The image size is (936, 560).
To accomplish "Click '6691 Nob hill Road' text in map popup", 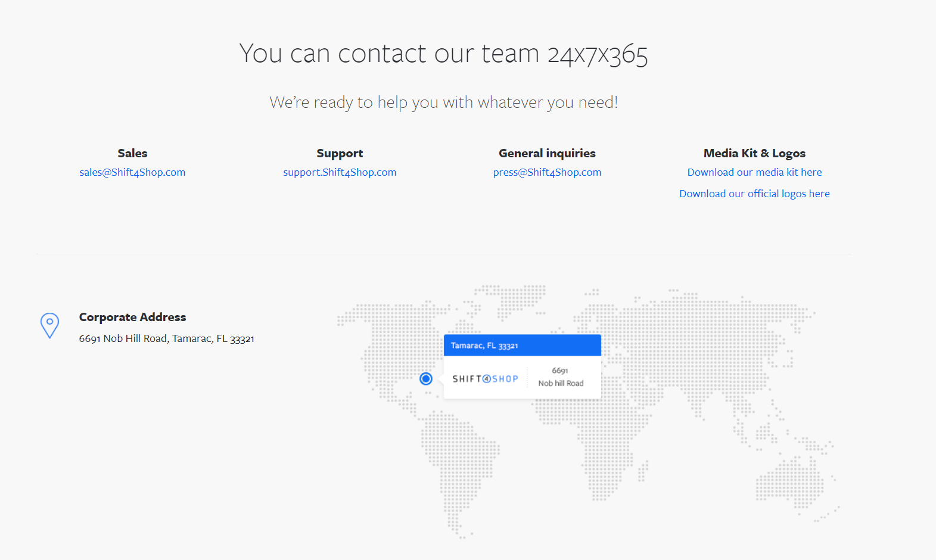I will click(x=561, y=377).
